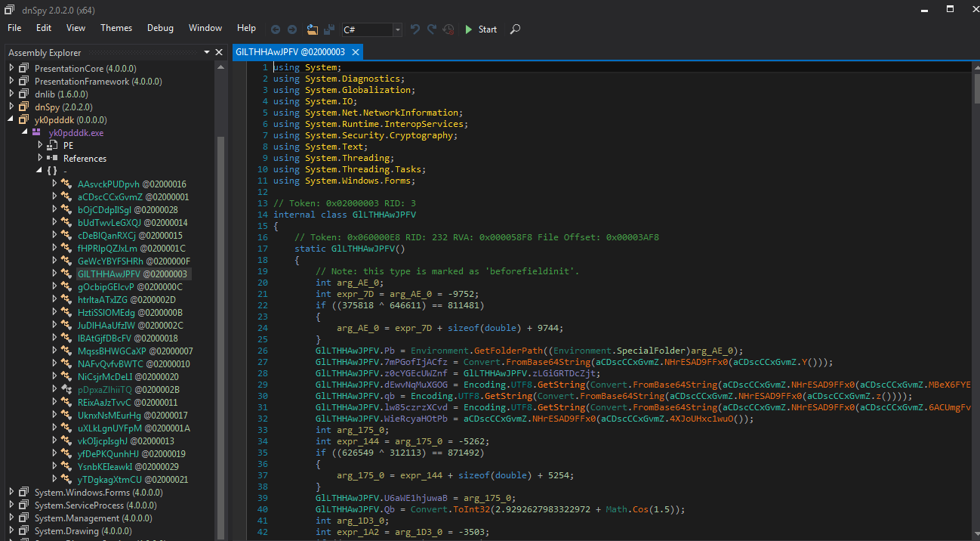This screenshot has width=980, height=541.
Task: Click the Undo toolbar icon
Action: [x=414, y=29]
